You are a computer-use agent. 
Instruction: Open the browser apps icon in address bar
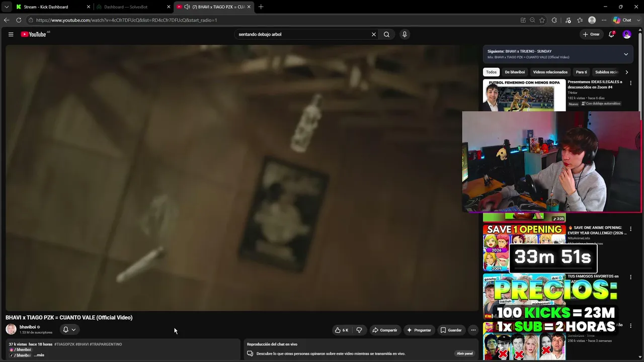[x=523, y=20]
